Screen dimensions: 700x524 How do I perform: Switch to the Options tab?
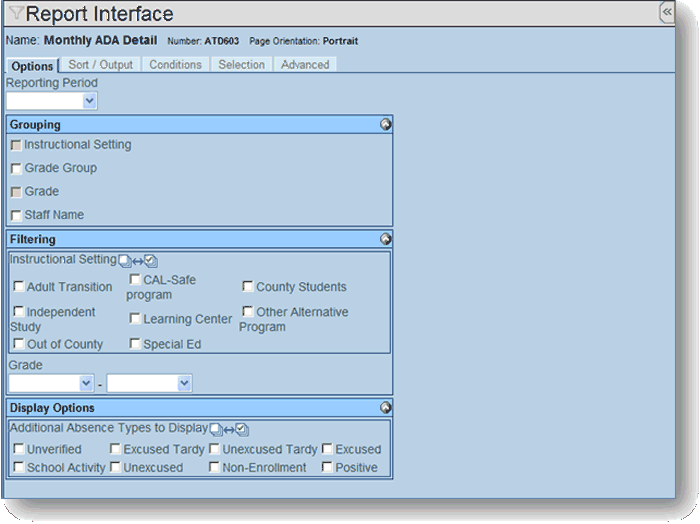(x=32, y=66)
